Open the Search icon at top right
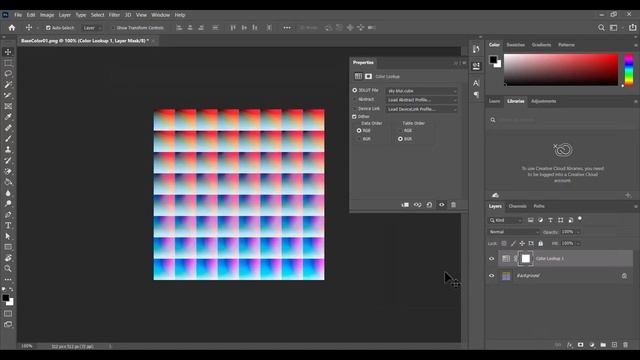Viewport: 640px width, 360px height. 601,28
